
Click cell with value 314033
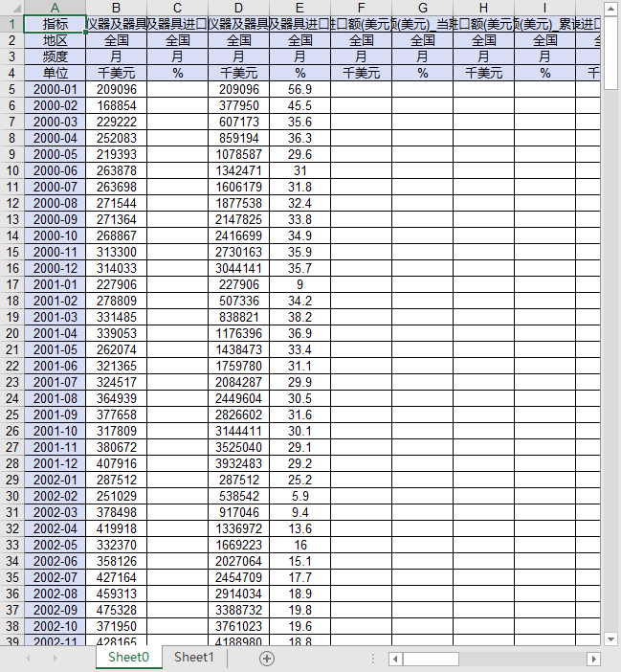click(x=117, y=268)
